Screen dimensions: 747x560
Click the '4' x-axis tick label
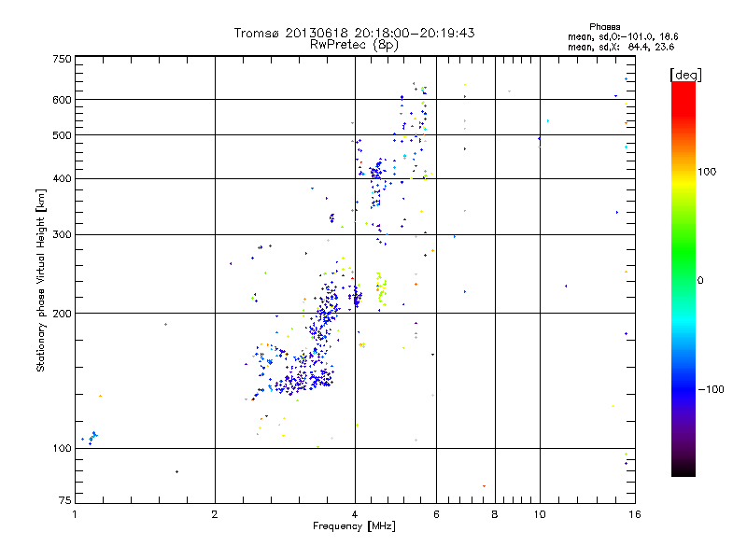point(355,514)
